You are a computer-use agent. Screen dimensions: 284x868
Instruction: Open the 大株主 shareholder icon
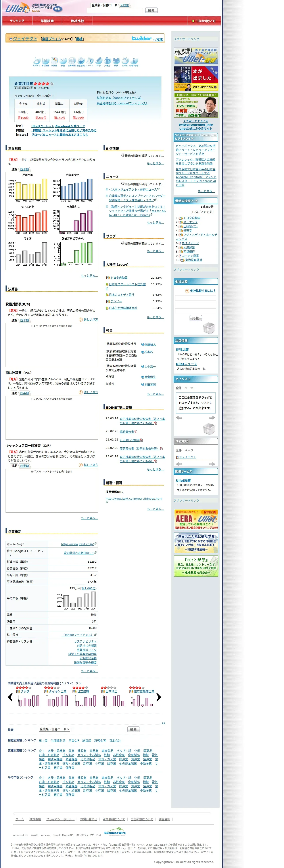point(107,61)
